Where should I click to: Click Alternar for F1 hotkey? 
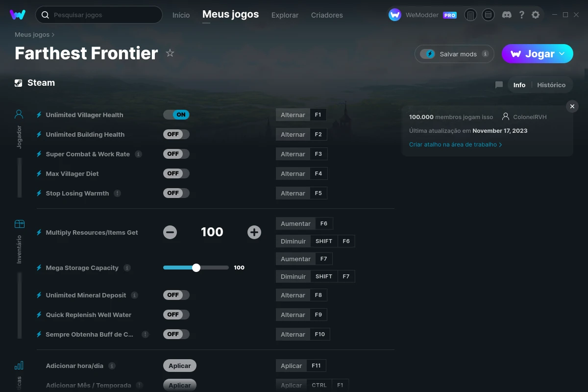293,115
